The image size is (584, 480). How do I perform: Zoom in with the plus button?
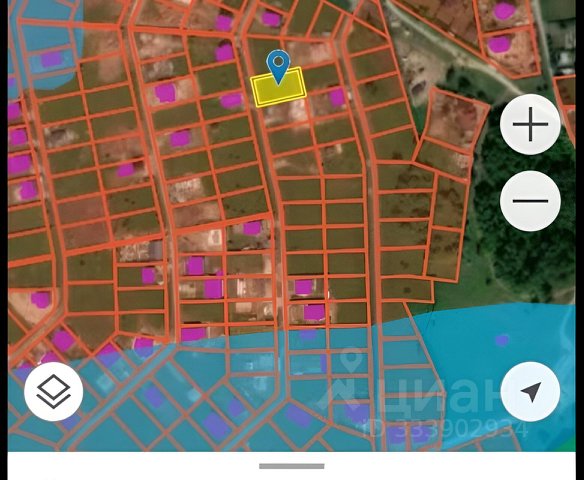pyautogui.click(x=530, y=124)
